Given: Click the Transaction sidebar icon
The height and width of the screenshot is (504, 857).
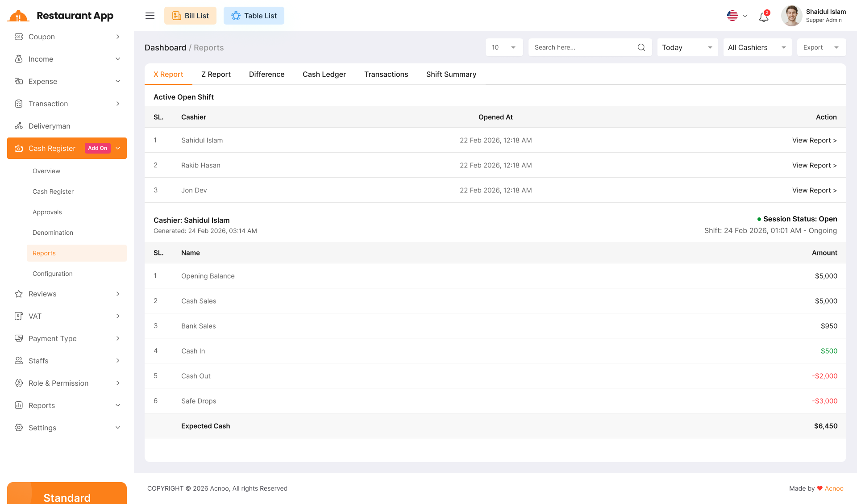Looking at the screenshot, I should [19, 104].
